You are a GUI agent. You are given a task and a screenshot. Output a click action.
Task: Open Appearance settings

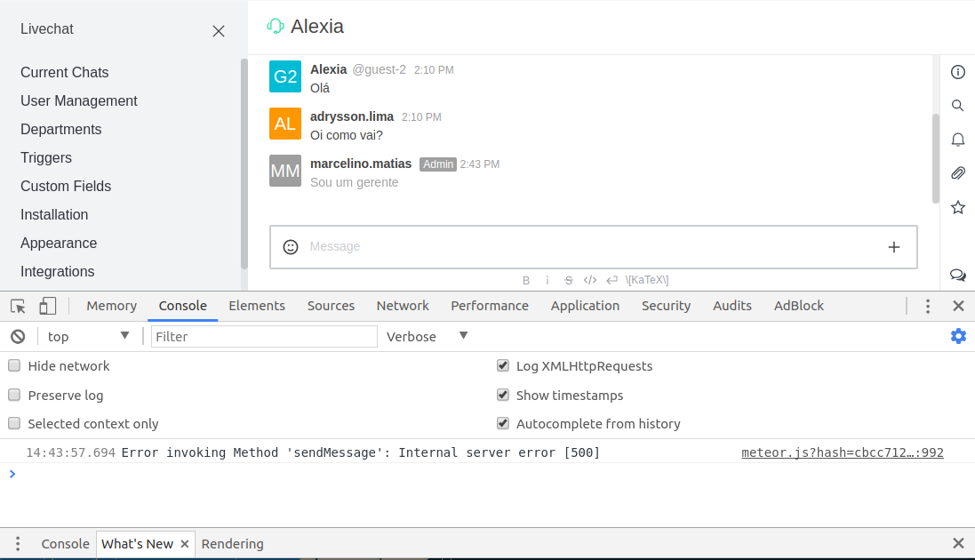coord(59,244)
